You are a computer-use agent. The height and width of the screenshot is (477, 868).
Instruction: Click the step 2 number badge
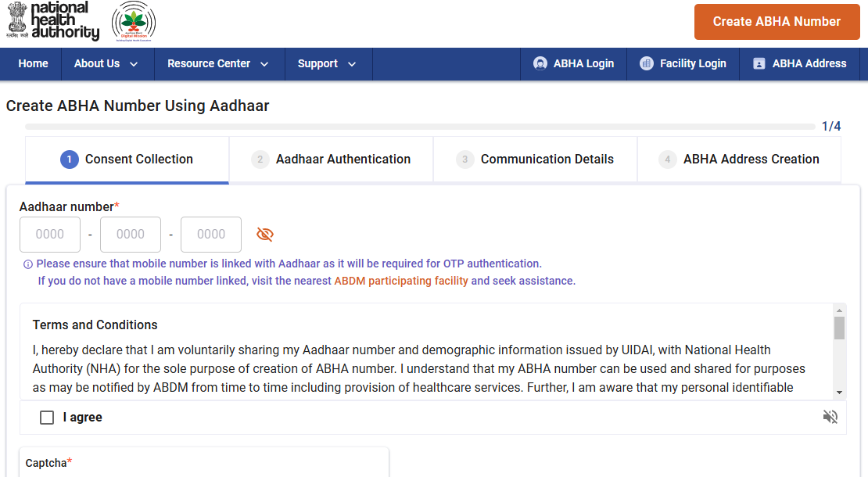pos(260,160)
